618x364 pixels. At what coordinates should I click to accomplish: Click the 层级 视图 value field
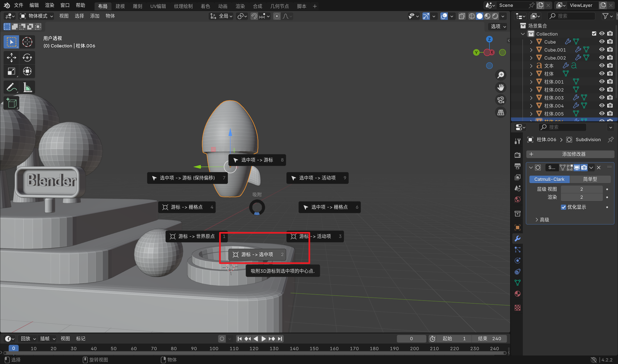point(581,189)
